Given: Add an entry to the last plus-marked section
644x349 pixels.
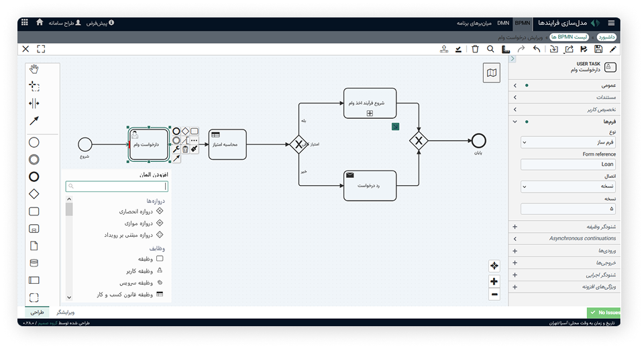Looking at the screenshot, I should pos(515,287).
